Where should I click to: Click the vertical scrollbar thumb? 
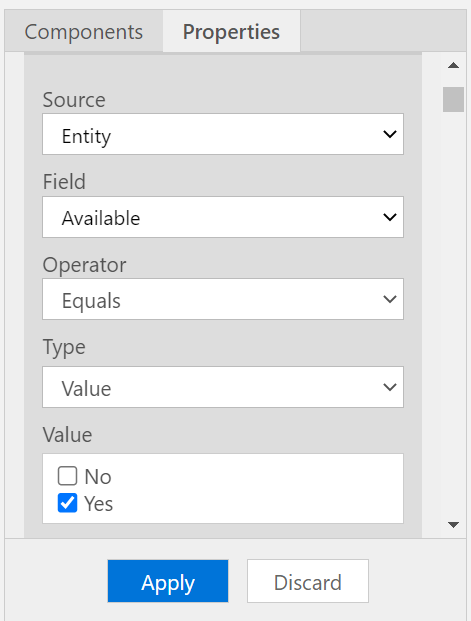tap(453, 99)
